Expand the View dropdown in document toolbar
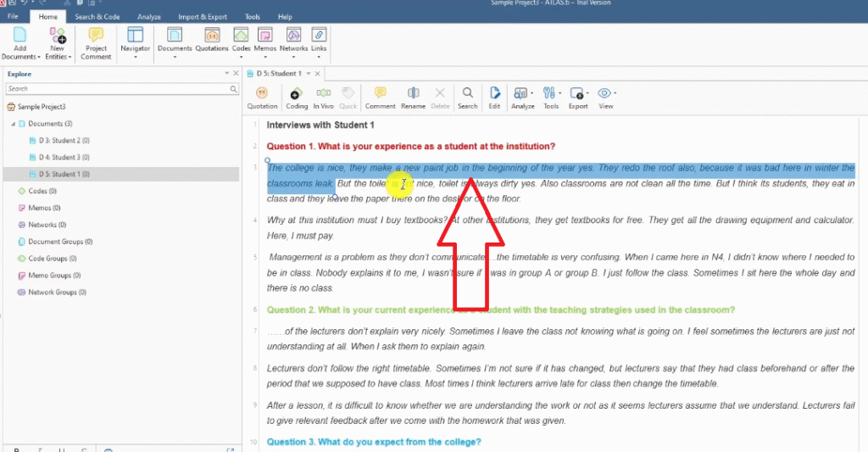868x452 pixels. coord(605,98)
